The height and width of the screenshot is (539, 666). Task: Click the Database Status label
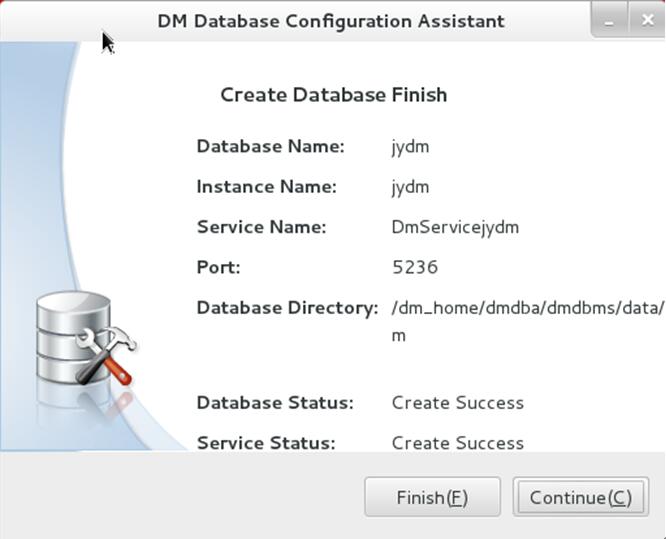(275, 403)
